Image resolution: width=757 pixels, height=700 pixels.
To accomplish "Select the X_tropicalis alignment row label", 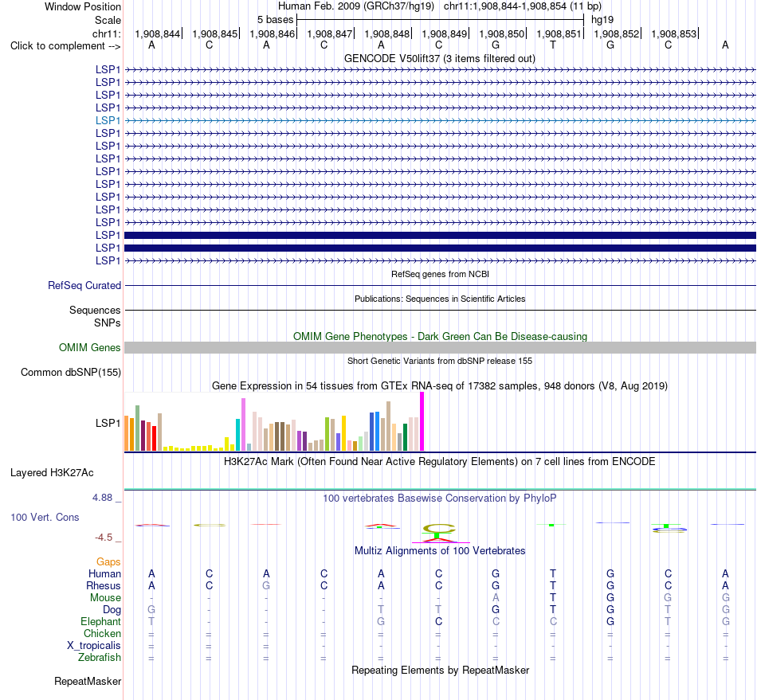I will click(x=94, y=646).
